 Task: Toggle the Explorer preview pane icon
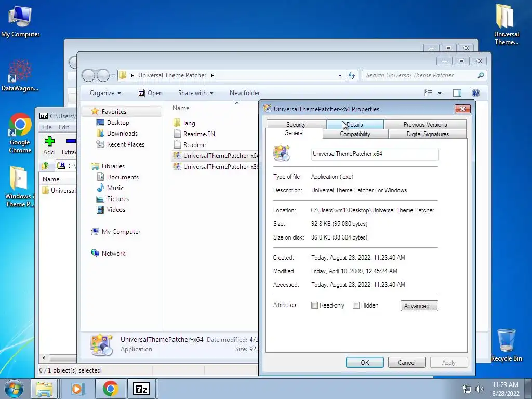coord(457,93)
